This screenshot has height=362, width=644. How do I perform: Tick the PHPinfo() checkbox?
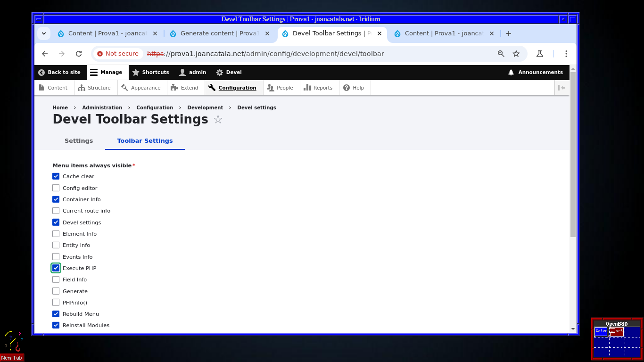tap(56, 303)
